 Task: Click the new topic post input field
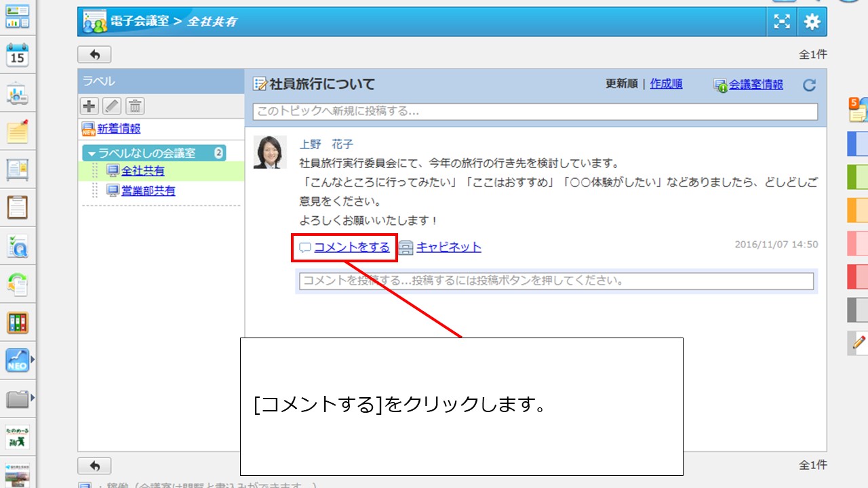pos(535,111)
